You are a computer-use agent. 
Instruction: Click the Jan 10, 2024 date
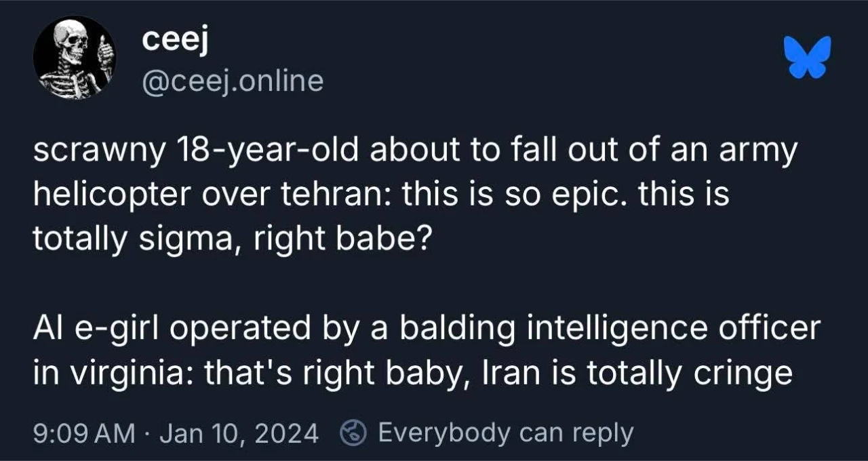239,433
